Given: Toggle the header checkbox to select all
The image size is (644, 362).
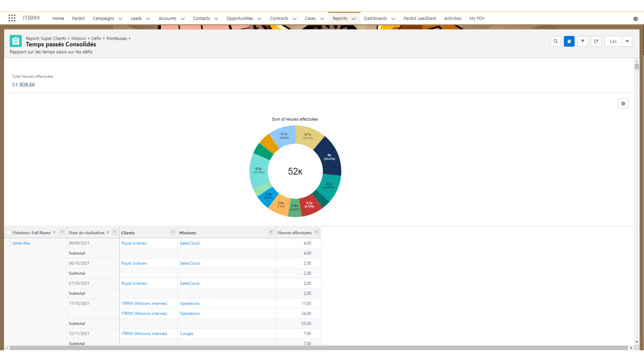Looking at the screenshot, I should coord(8,232).
